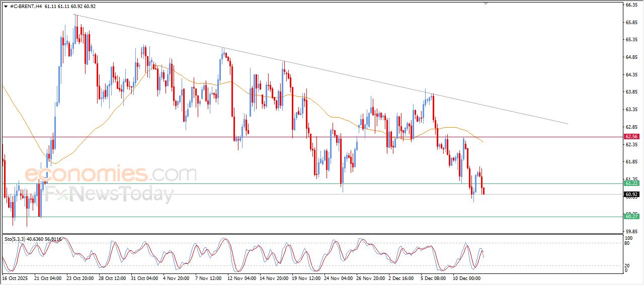Screen dimensions: 644x285
Task: Click the economies.com watermark logo
Action: tap(111, 174)
